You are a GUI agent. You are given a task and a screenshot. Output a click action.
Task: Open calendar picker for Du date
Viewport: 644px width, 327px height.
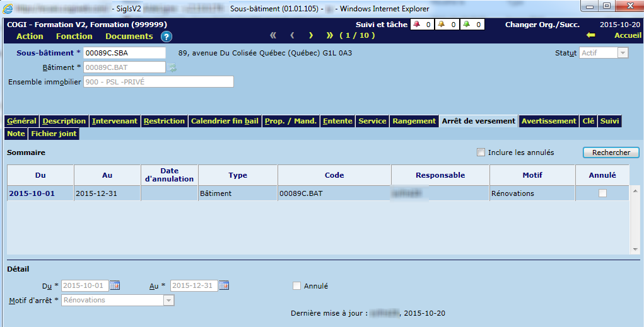click(x=115, y=285)
